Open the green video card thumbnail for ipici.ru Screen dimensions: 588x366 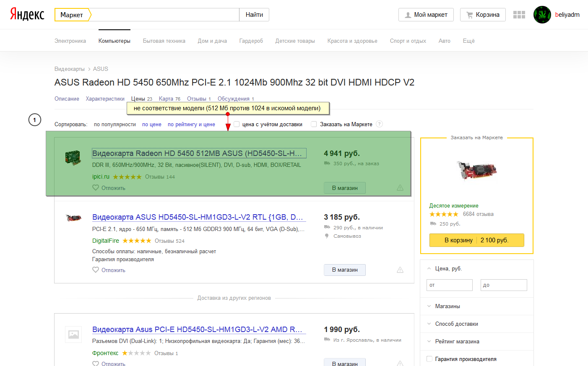pos(73,158)
